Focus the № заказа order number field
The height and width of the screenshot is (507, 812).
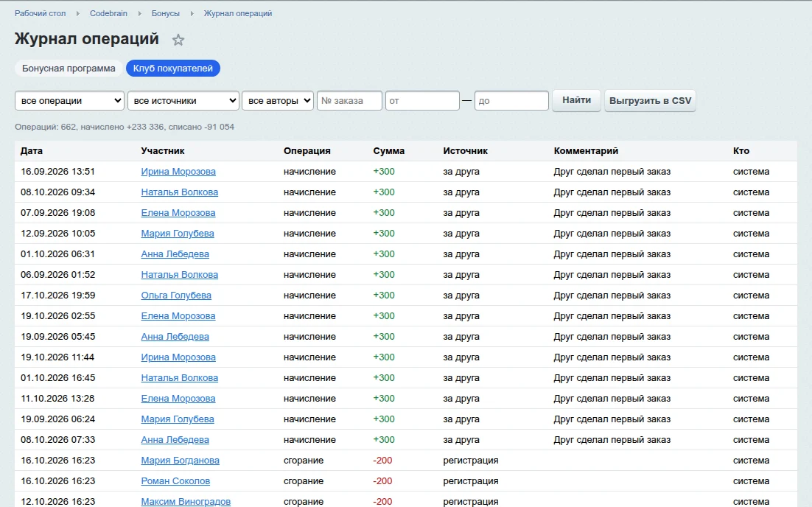point(349,100)
